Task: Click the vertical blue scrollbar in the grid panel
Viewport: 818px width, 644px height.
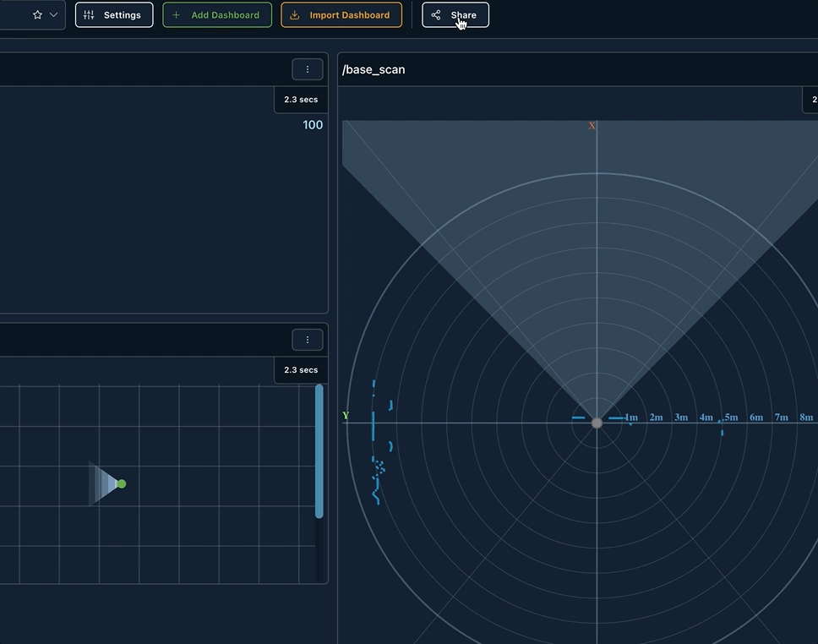Action: [319, 451]
